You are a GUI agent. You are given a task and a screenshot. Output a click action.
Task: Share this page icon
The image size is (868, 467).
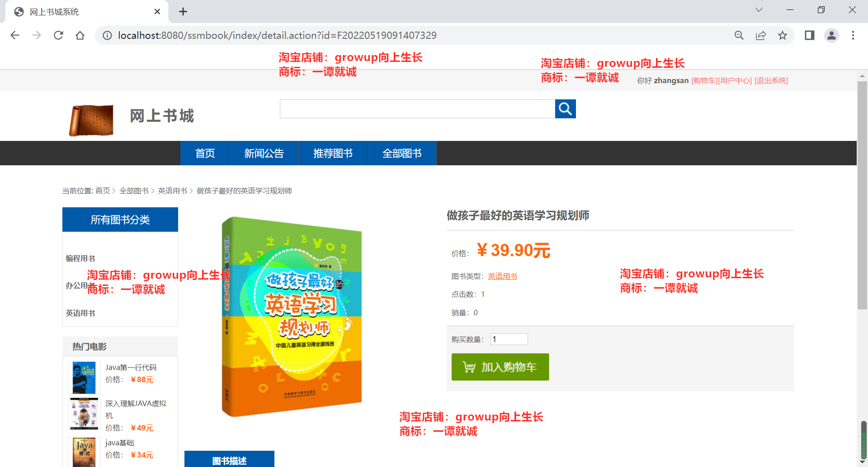pyautogui.click(x=761, y=35)
